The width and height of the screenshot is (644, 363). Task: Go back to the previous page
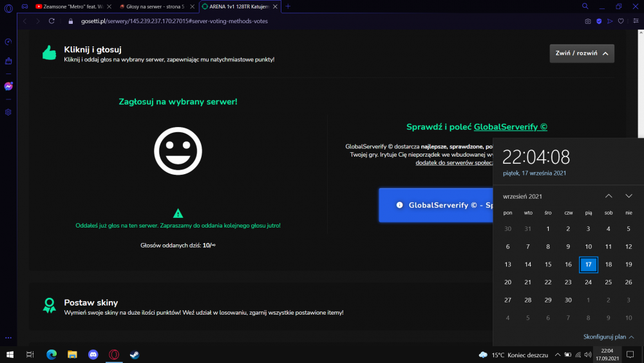(x=25, y=21)
